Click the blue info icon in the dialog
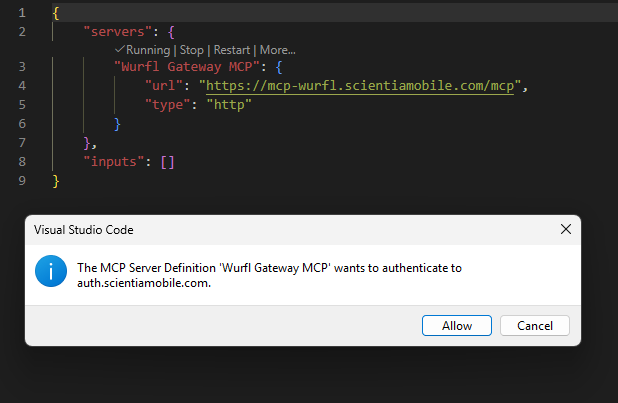The height and width of the screenshot is (403, 618). (51, 271)
